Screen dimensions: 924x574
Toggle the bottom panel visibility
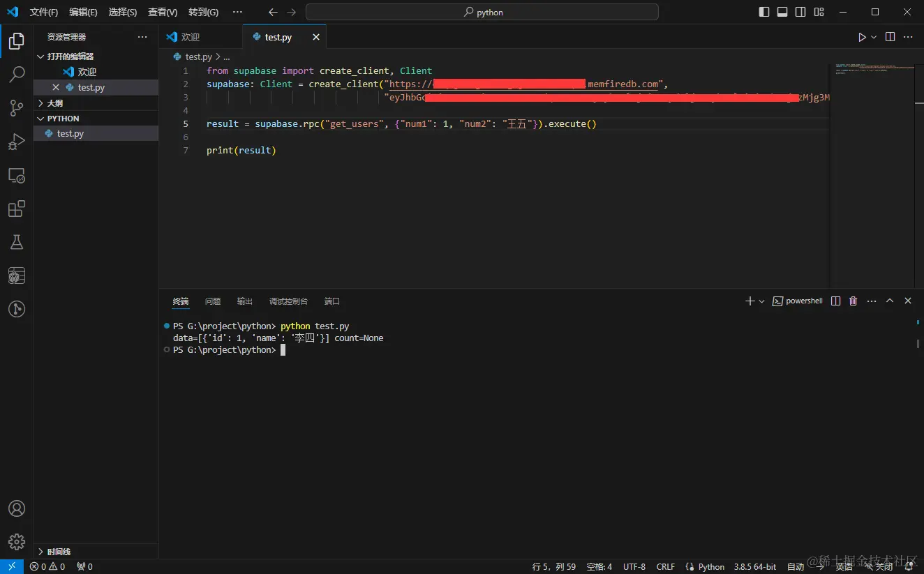pyautogui.click(x=782, y=12)
